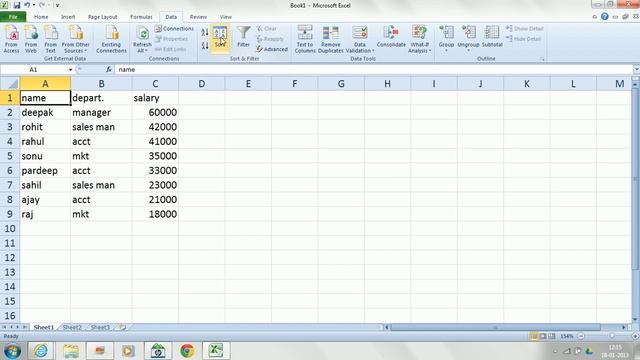The width and height of the screenshot is (640, 360).
Task: Click the Excel taskbar icon
Action: [x=216, y=351]
